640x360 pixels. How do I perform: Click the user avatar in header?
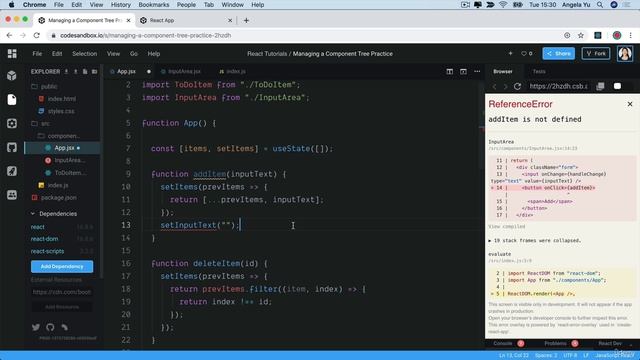625,53
